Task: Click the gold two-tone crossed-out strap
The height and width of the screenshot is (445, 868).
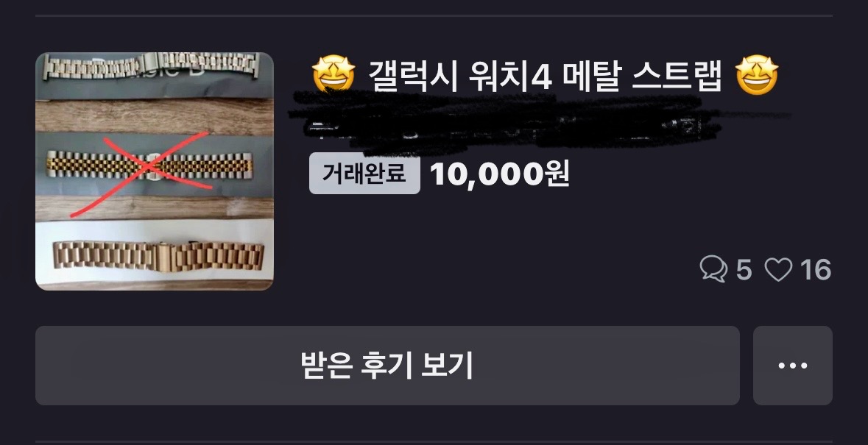Action: 149,165
